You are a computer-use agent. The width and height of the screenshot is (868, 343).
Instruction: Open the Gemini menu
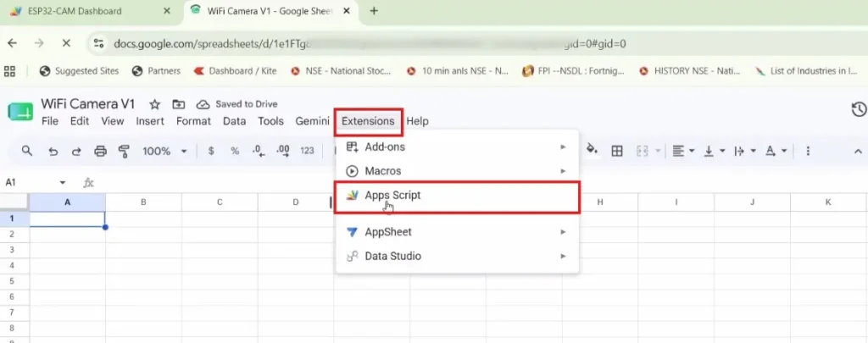click(x=312, y=121)
